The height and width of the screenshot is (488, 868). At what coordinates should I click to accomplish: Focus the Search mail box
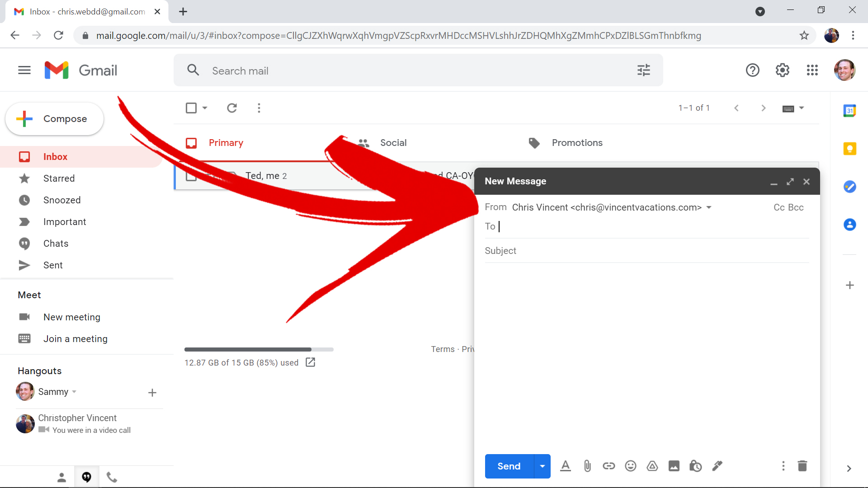418,70
